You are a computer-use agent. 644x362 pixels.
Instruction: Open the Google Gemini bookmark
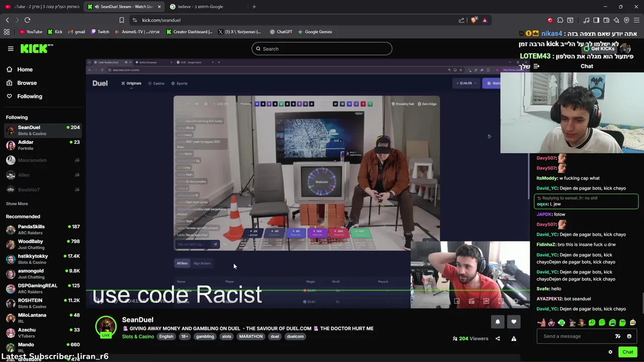point(315,32)
